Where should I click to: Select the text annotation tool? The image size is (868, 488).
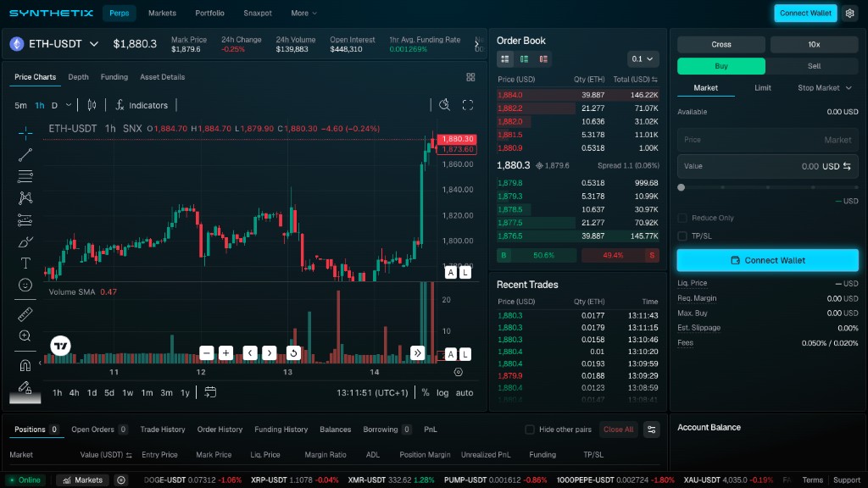click(25, 263)
